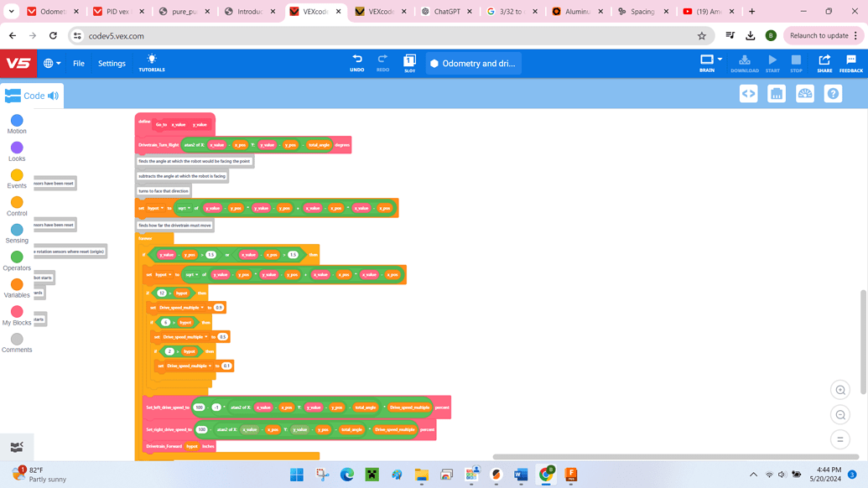
Task: Click the SHARE button
Action: point(824,62)
